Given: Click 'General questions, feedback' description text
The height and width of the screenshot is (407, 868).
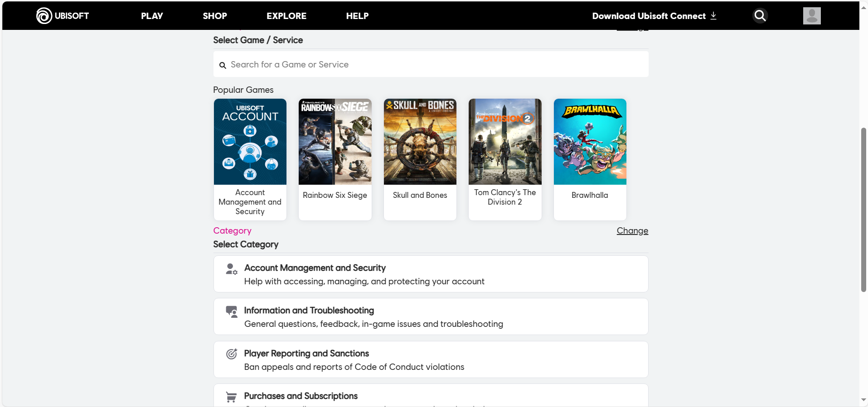Looking at the screenshot, I should [x=373, y=324].
